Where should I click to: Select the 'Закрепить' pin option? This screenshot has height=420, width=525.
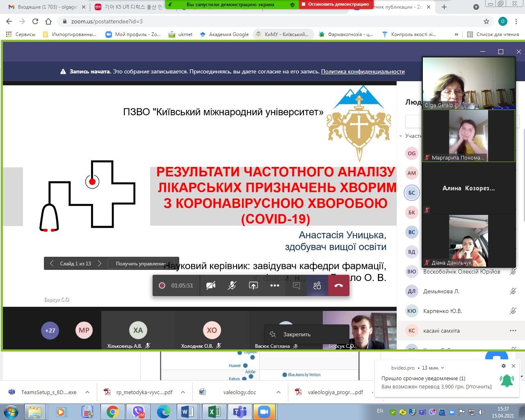307,334
